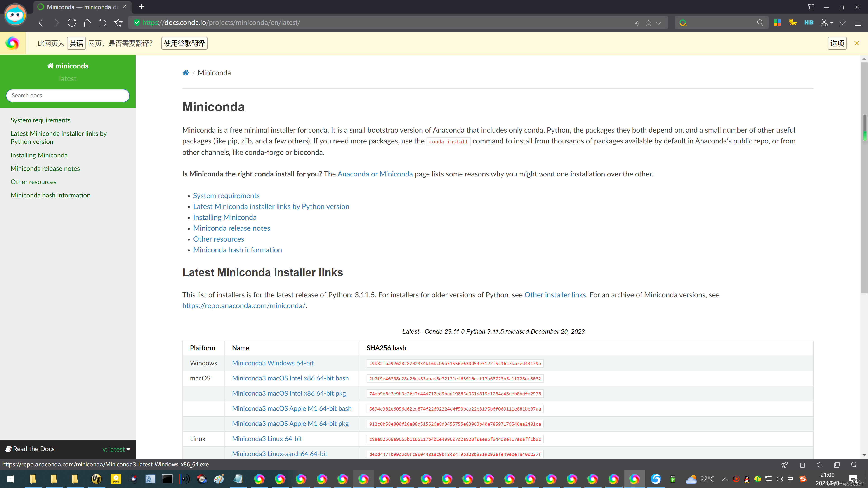
Task: Open Latest Miniconda installer links sidebar item
Action: [59, 137]
